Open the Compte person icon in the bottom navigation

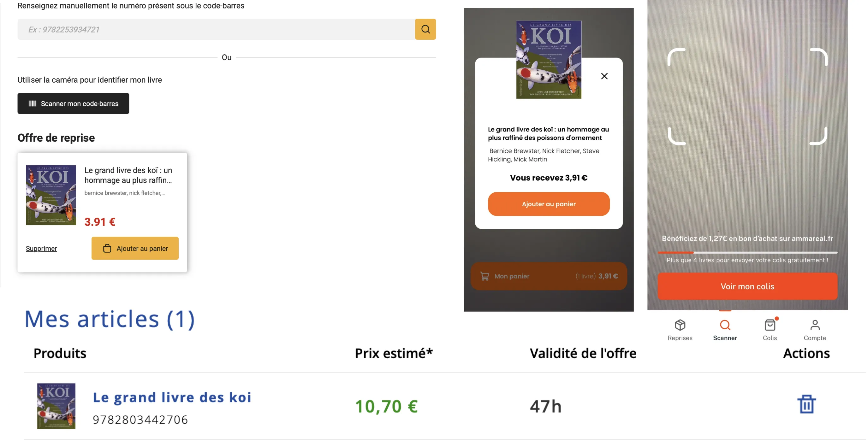click(815, 324)
